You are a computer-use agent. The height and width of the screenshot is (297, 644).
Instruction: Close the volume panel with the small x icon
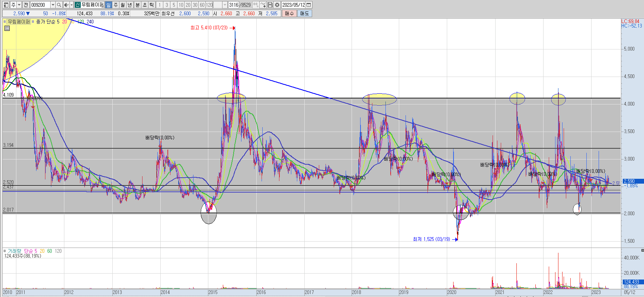642,250
